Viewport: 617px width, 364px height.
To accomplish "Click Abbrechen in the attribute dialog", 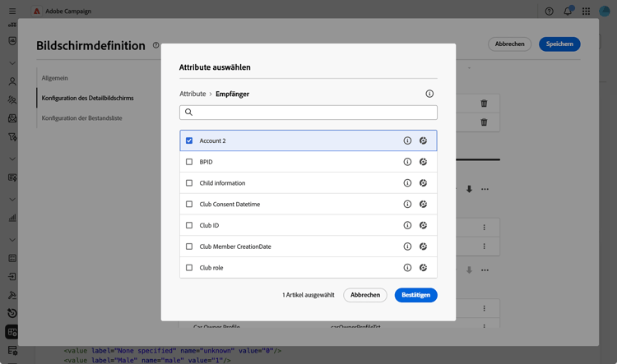I will 365,295.
